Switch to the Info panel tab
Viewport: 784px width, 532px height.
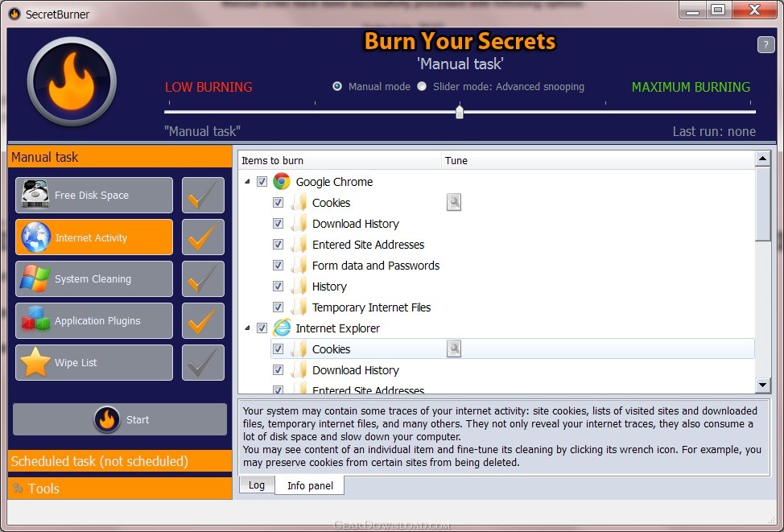point(310,485)
